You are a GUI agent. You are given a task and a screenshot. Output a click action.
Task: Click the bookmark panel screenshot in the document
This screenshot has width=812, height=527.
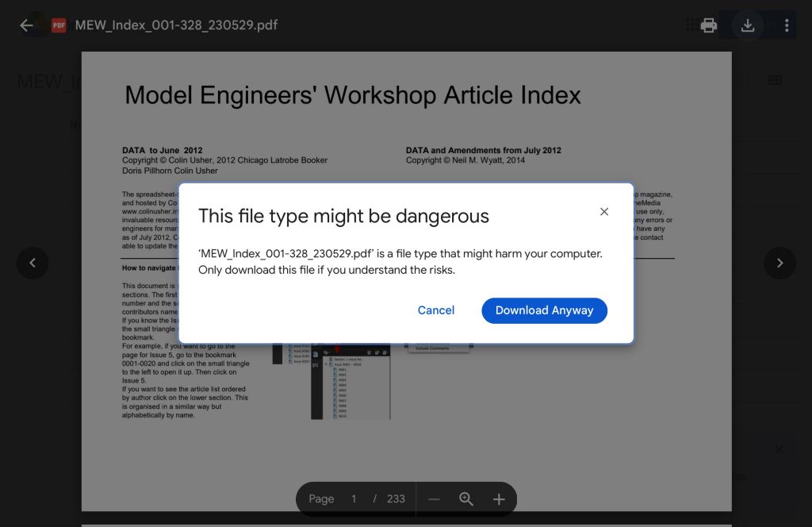point(350,381)
